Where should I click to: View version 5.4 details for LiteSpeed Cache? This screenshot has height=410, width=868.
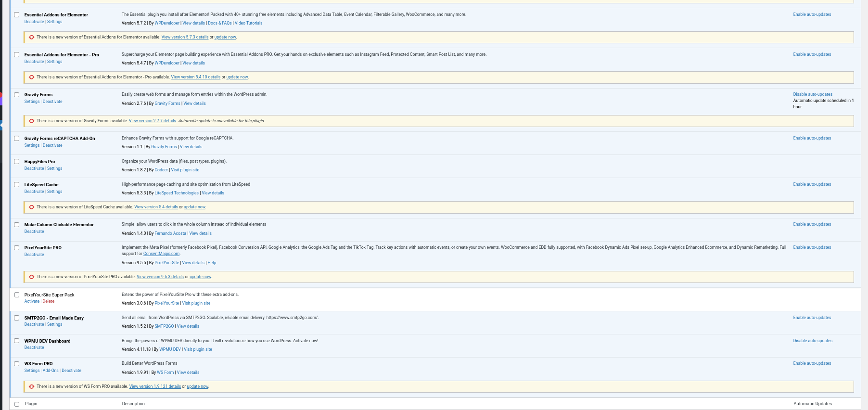(156, 207)
